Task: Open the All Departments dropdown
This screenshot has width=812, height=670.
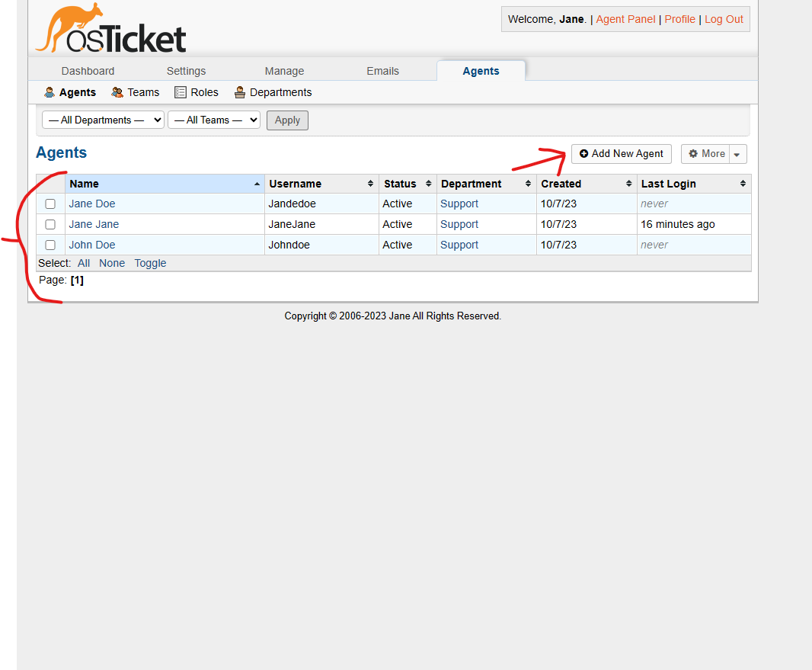Action: coord(103,120)
